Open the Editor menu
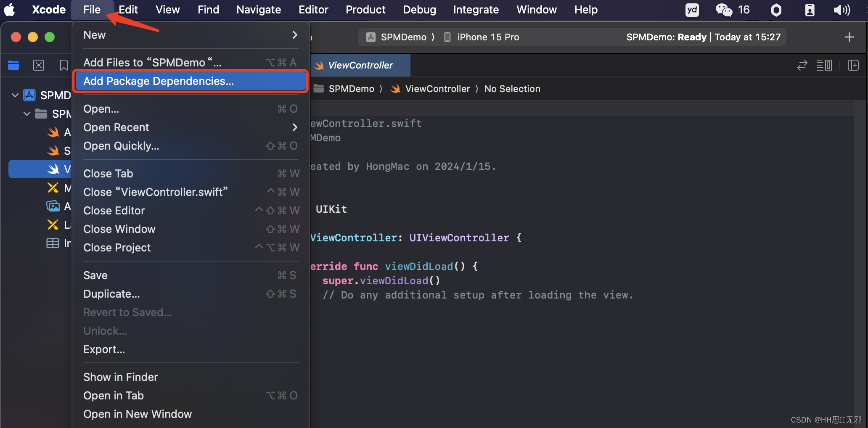The image size is (868, 428). [313, 9]
